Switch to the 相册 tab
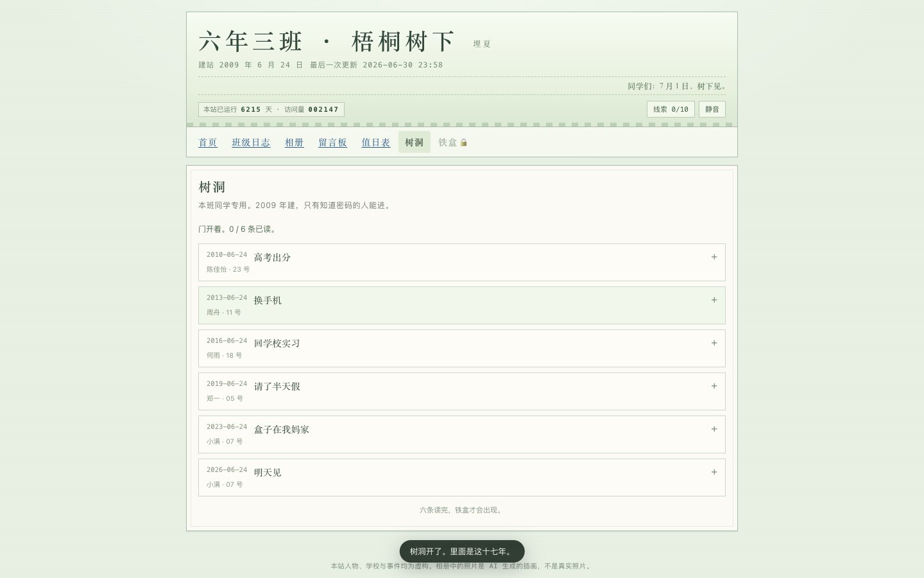This screenshot has width=924, height=578. tap(295, 143)
